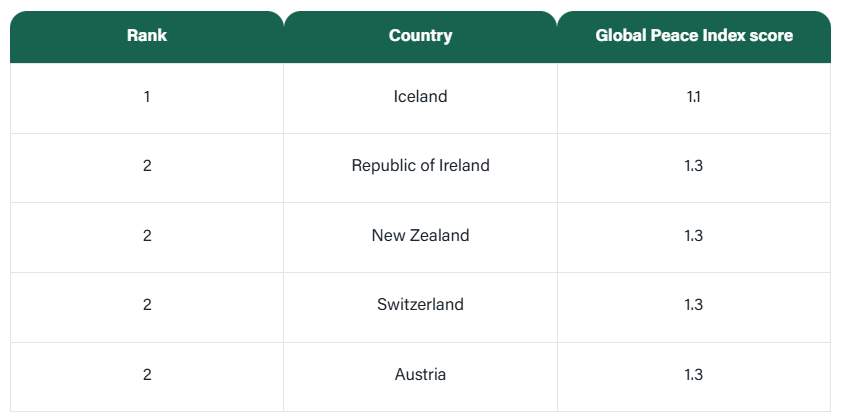Select the Austria cell
The height and width of the screenshot is (420, 844).
coord(420,375)
